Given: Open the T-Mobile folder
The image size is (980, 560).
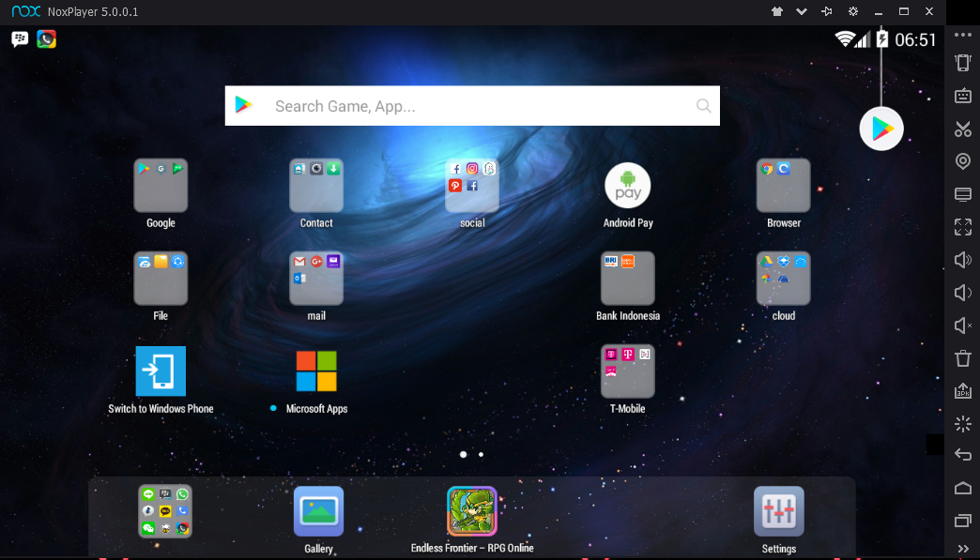Looking at the screenshot, I should pyautogui.click(x=627, y=371).
